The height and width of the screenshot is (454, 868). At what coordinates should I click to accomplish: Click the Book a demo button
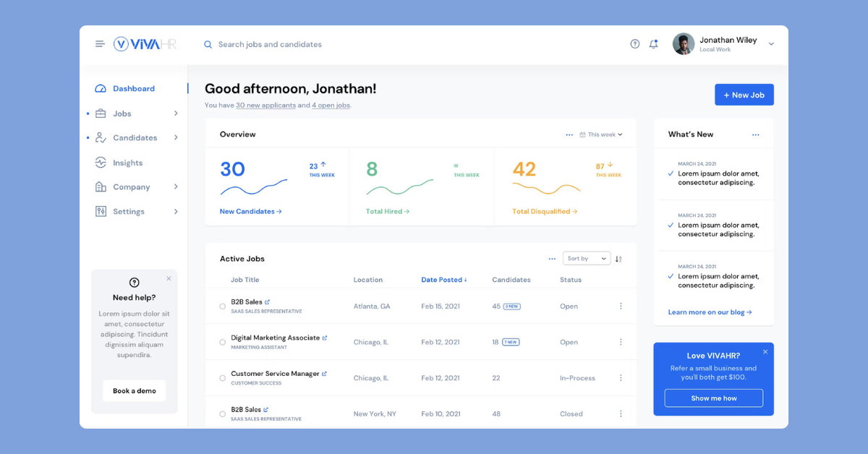pyautogui.click(x=134, y=391)
